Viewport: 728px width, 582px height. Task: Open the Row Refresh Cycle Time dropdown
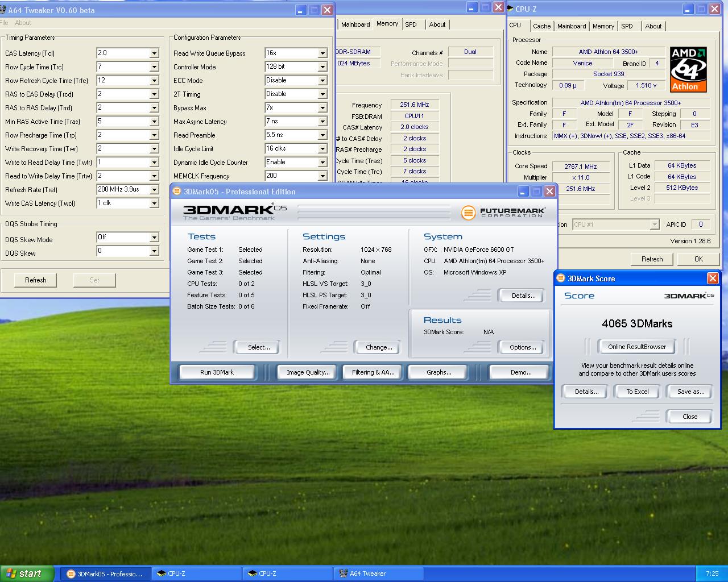tap(154, 80)
